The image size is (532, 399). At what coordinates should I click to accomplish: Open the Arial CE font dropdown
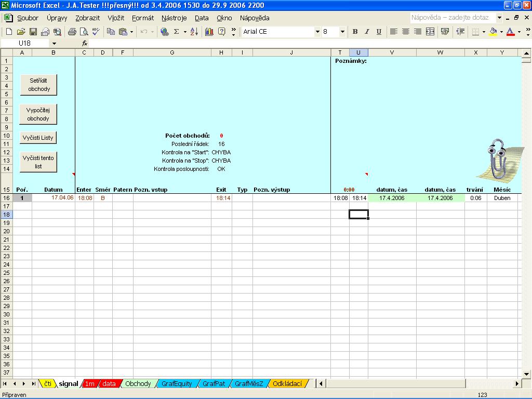[317, 32]
